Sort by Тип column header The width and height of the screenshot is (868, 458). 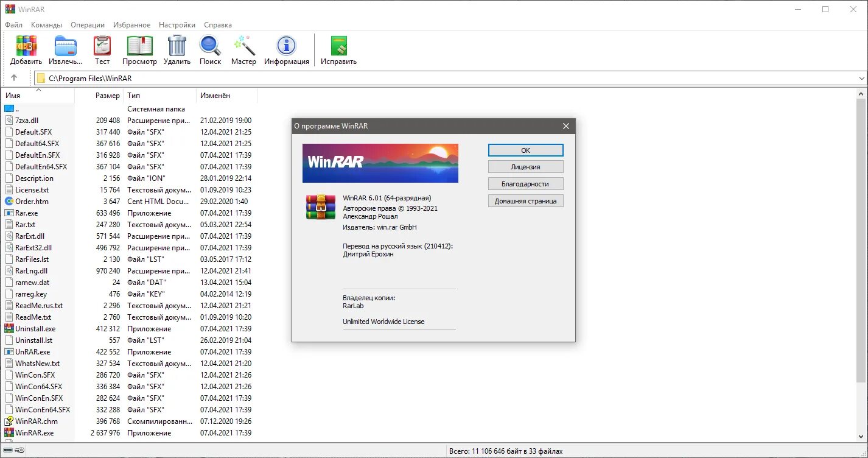pyautogui.click(x=160, y=96)
